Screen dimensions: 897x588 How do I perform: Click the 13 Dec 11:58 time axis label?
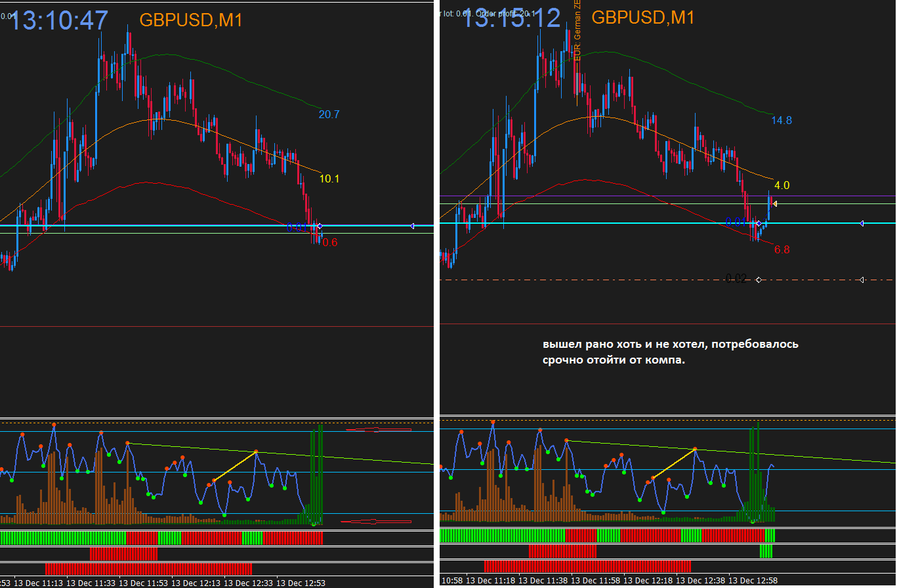pos(596,581)
